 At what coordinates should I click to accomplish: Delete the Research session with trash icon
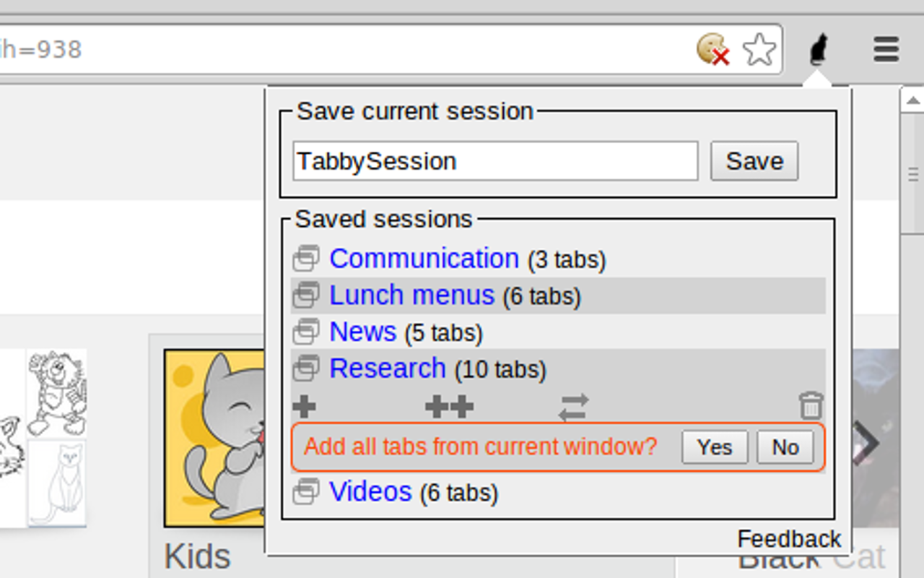tap(811, 405)
